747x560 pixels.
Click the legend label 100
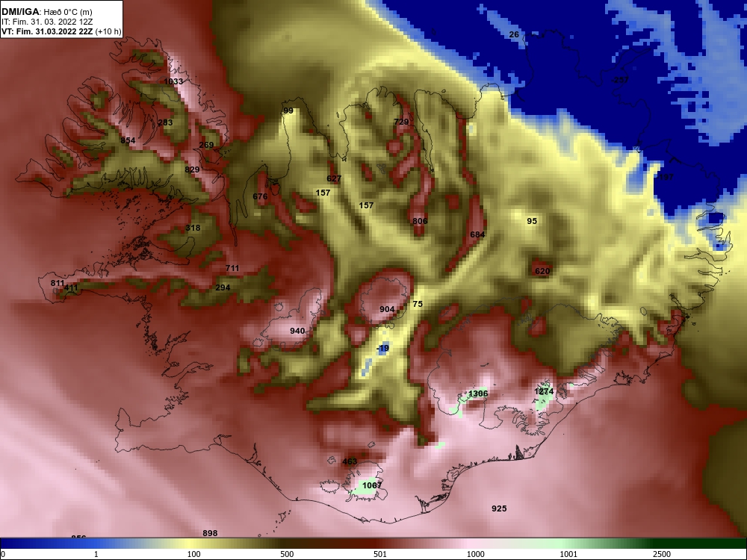pyautogui.click(x=193, y=554)
